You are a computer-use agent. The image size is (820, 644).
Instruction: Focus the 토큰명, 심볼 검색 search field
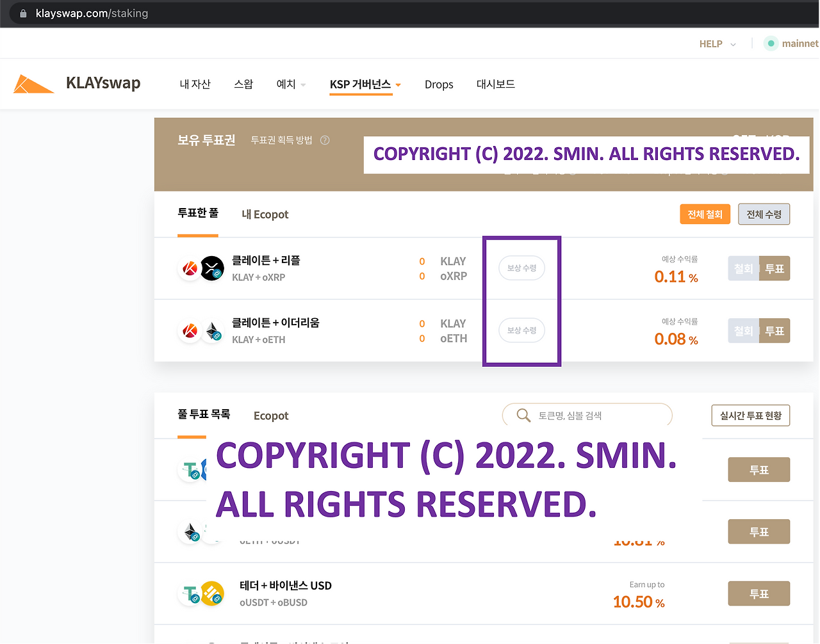tap(587, 415)
